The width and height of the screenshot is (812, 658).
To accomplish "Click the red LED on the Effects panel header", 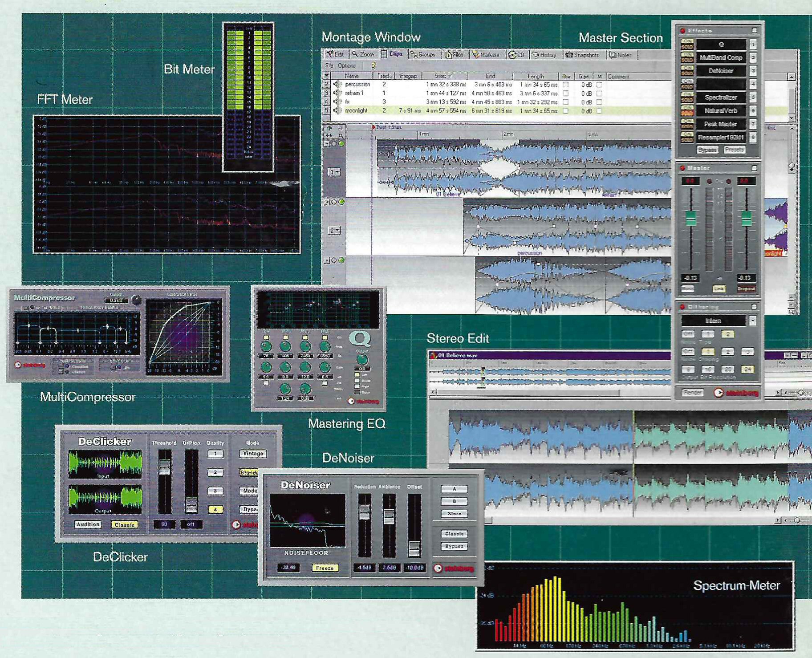I will (x=682, y=31).
